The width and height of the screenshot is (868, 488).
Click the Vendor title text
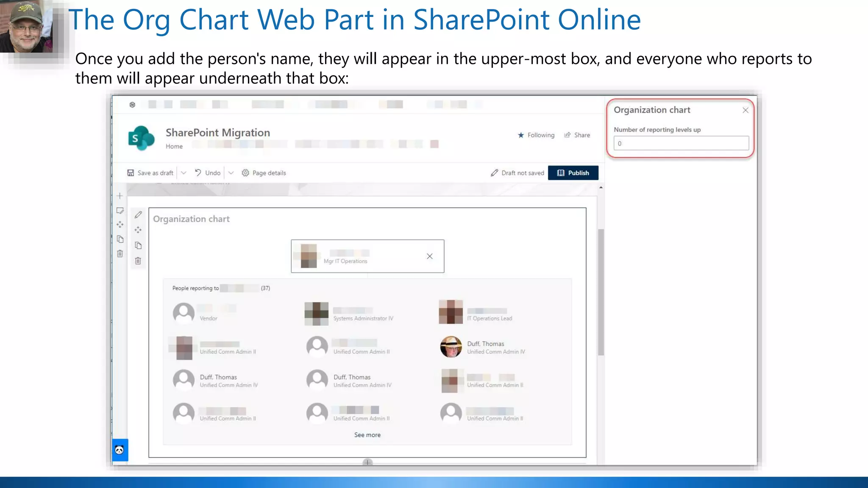209,319
